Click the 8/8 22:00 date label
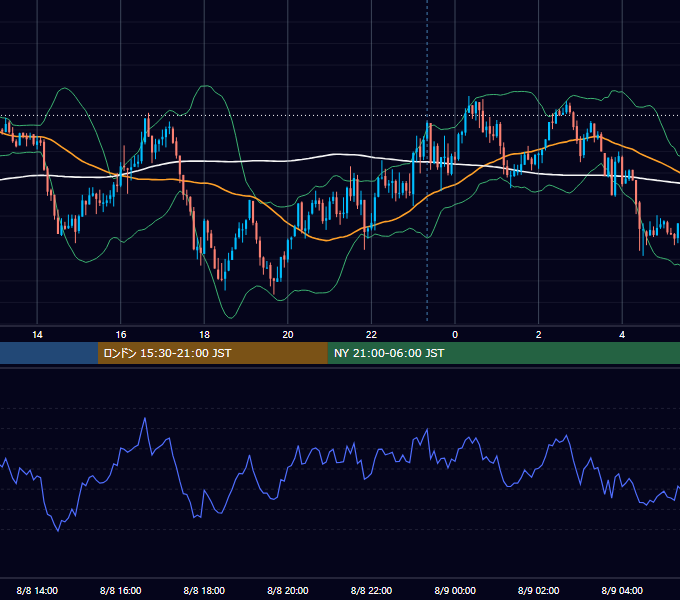This screenshot has height=600, width=680. coord(371,590)
